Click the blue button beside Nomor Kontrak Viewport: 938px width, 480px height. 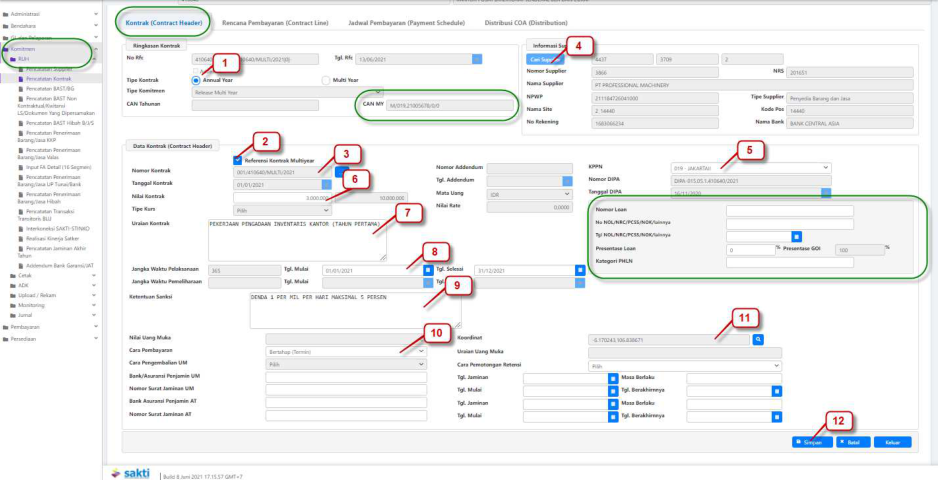pos(341,172)
